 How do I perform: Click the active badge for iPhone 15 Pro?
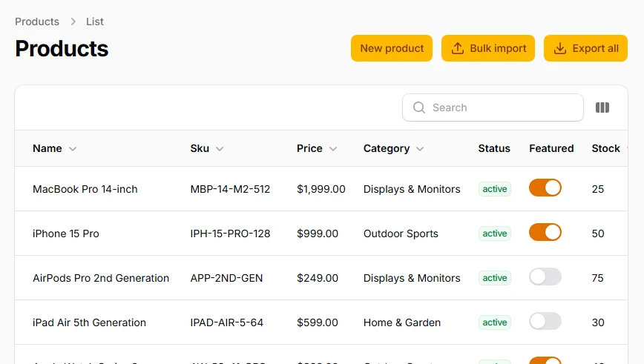click(x=494, y=233)
